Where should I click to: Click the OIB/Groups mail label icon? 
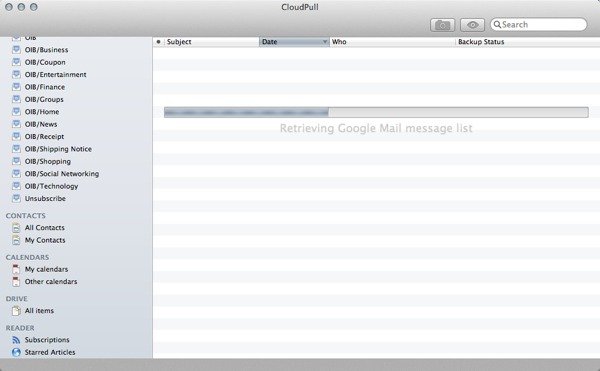[x=16, y=99]
